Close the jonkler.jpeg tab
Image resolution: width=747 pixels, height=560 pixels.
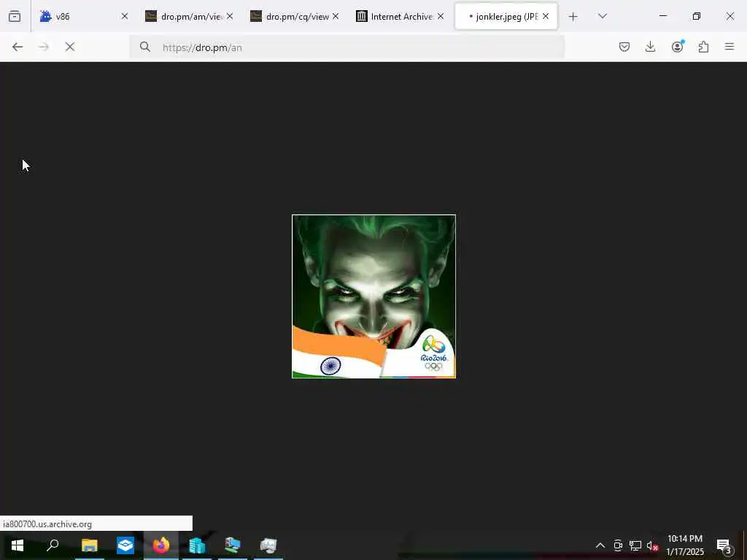pyautogui.click(x=546, y=17)
